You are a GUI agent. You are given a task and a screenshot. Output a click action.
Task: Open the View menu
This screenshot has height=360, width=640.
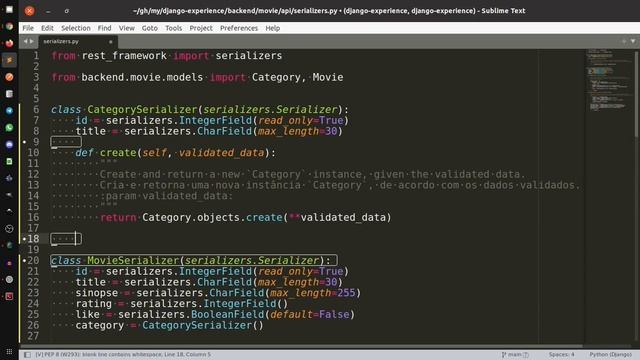tap(127, 28)
